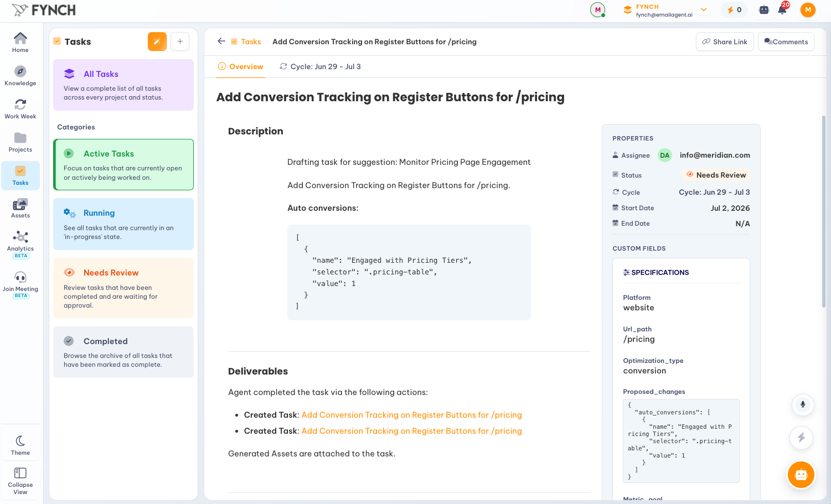The width and height of the screenshot is (831, 504).
Task: Click Tasks breadcrumb link
Action: click(x=251, y=41)
